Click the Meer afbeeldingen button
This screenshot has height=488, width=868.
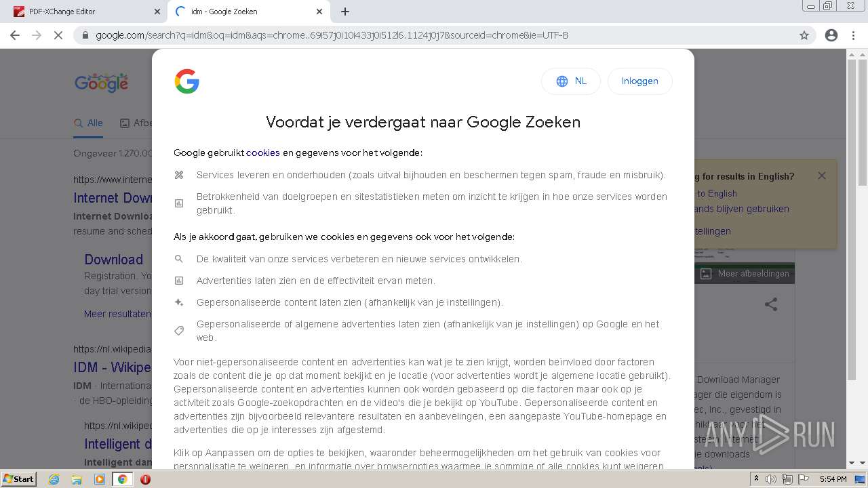pos(745,274)
